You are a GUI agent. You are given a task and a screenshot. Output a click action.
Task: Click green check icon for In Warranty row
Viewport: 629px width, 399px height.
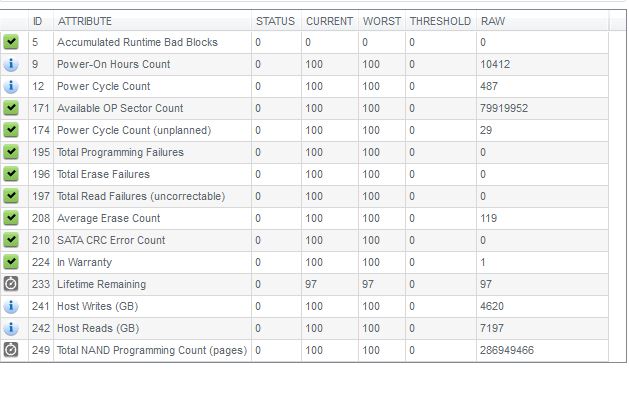pyautogui.click(x=11, y=262)
